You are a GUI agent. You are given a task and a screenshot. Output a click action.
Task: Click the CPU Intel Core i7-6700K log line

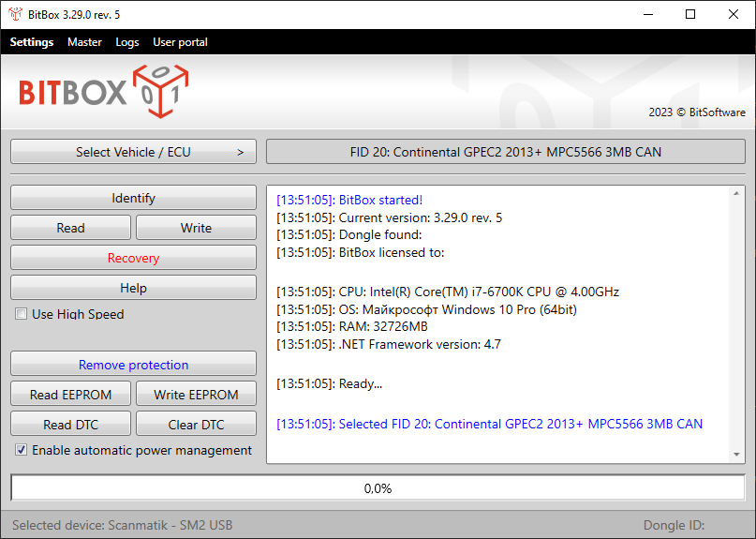pyautogui.click(x=448, y=292)
